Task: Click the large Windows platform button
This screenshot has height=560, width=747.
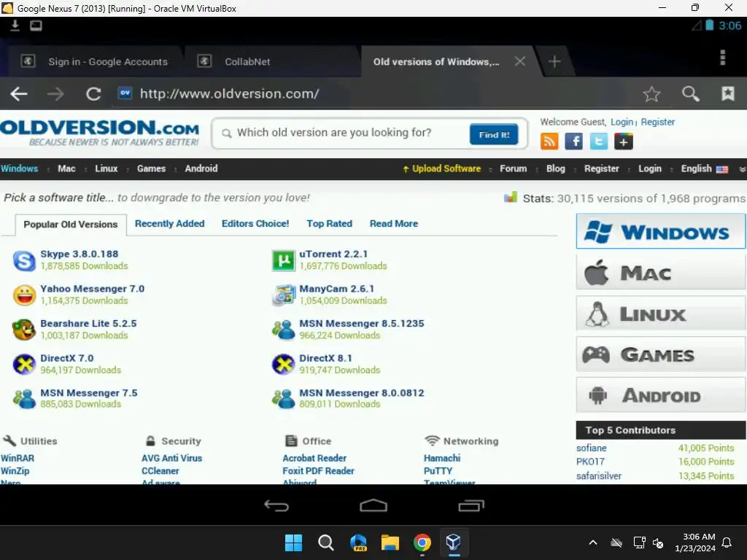Action: pyautogui.click(x=660, y=231)
